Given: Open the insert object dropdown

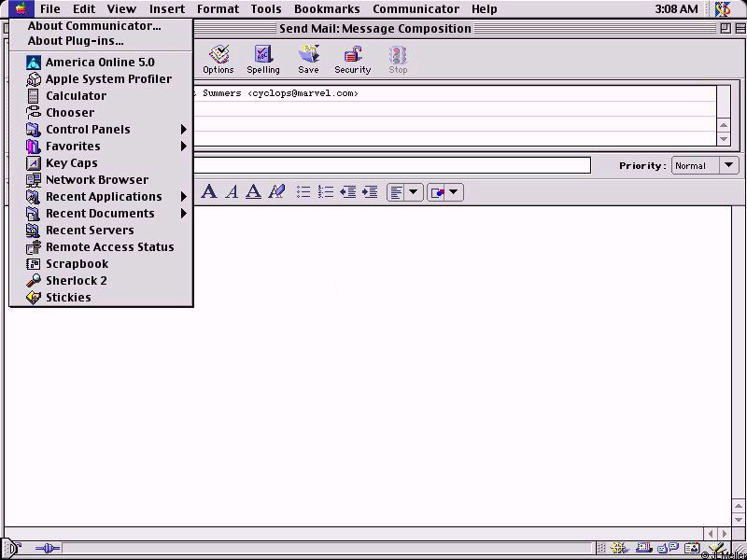Looking at the screenshot, I should [445, 192].
